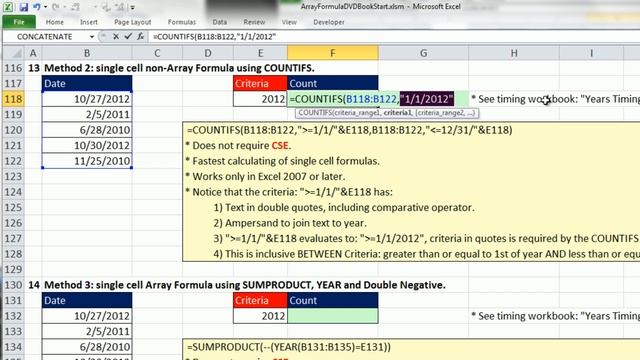Screen dimensions: 640x360
Task: Select column B header
Action: (87, 53)
